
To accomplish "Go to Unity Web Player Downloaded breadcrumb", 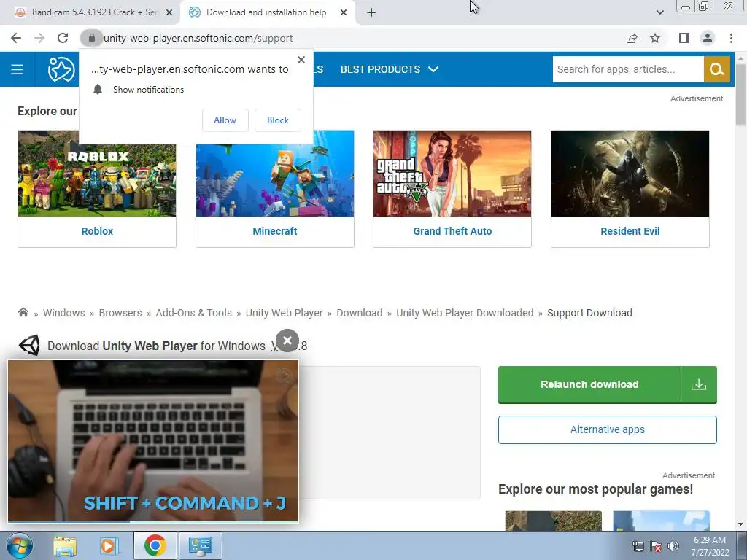I will (465, 313).
